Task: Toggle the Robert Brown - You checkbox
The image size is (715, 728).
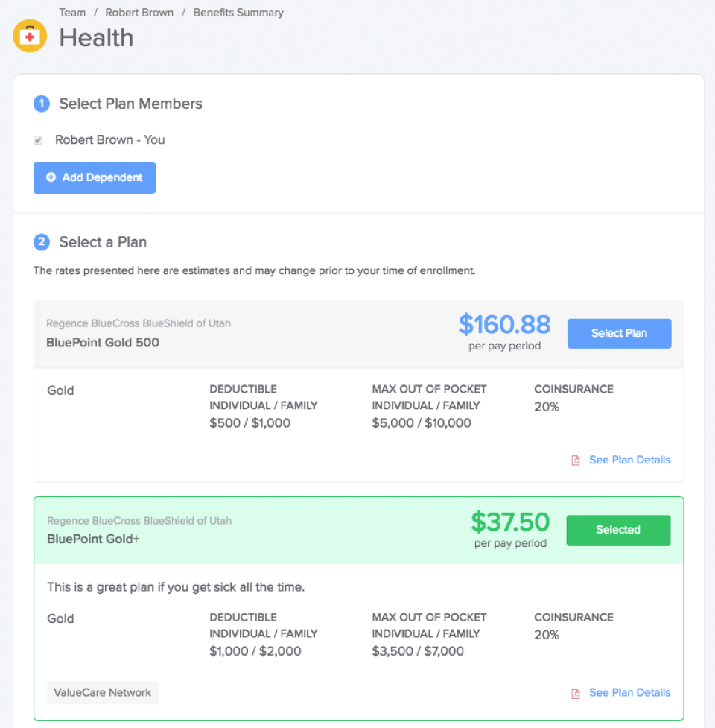Action: pos(38,140)
